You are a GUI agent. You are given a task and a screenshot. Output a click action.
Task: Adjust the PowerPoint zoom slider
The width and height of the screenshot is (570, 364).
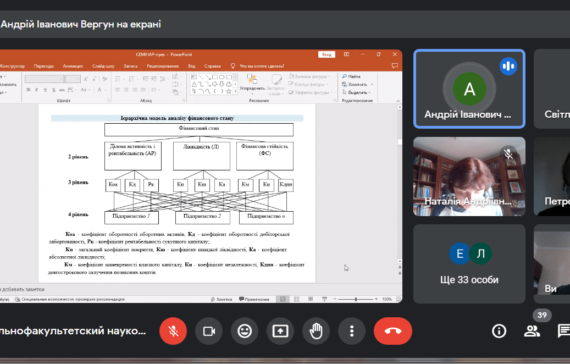[356, 299]
